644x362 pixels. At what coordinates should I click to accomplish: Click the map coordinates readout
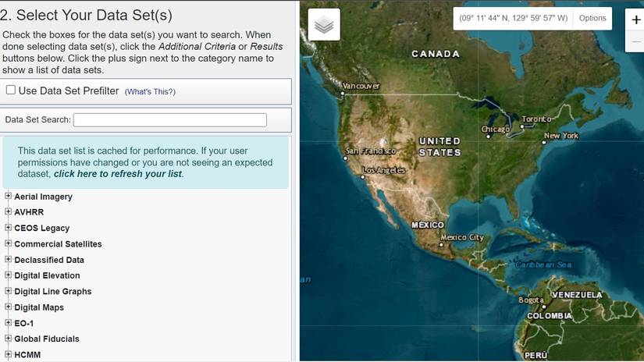513,18
